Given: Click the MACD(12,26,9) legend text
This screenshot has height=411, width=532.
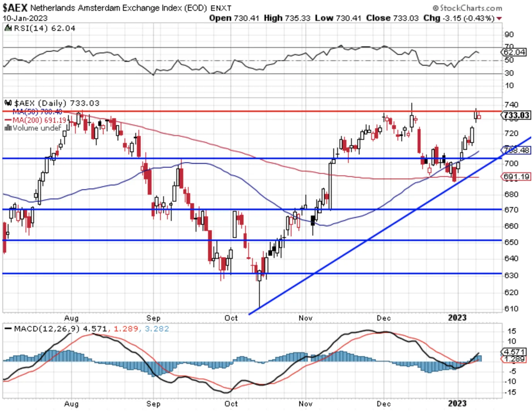Looking at the screenshot, I should pyautogui.click(x=47, y=329).
